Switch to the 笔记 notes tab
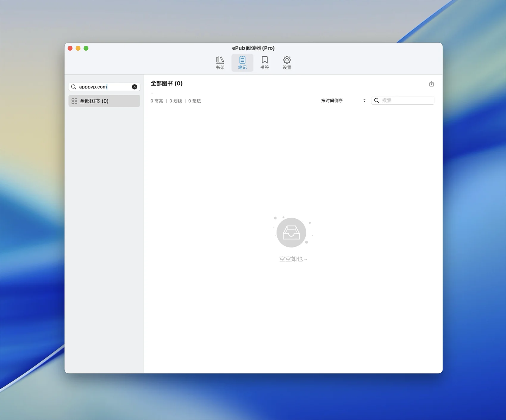This screenshot has height=420, width=506. coord(242,63)
